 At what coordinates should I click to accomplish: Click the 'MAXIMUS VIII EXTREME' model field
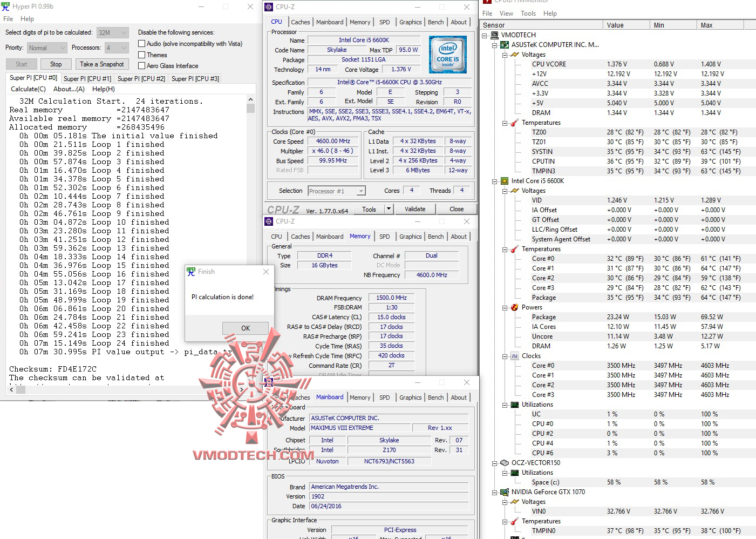tap(360, 428)
